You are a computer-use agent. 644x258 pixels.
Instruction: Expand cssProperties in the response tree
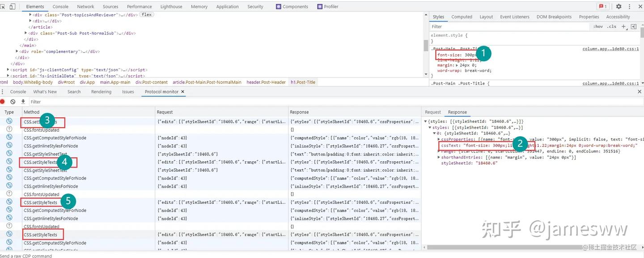tap(439, 139)
